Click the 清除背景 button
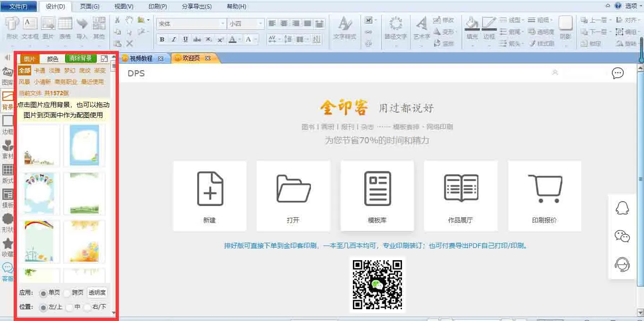Image resolution: width=644 pixels, height=321 pixels. (x=81, y=58)
